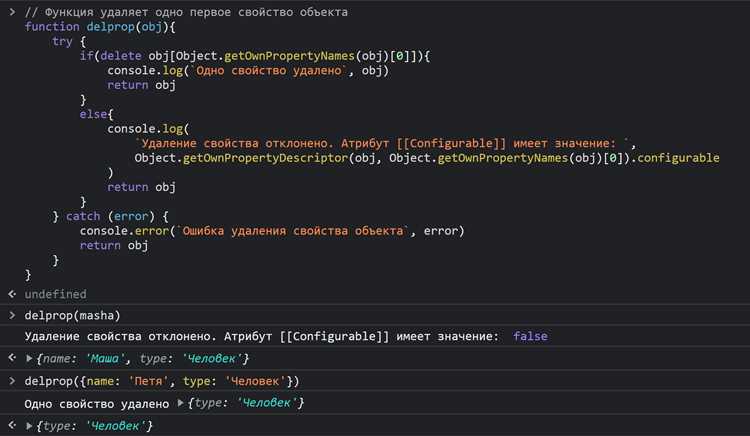
Task: Click 'console.error' in the catch block
Action: [124, 231]
